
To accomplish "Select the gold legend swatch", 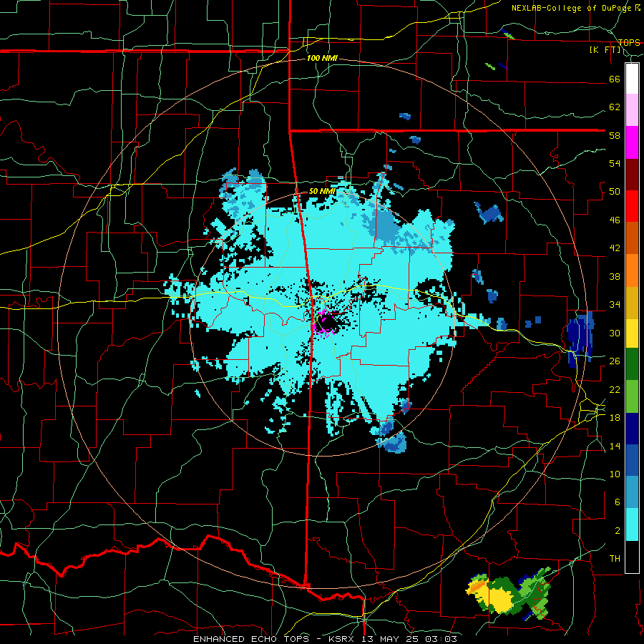I will tap(632, 303).
